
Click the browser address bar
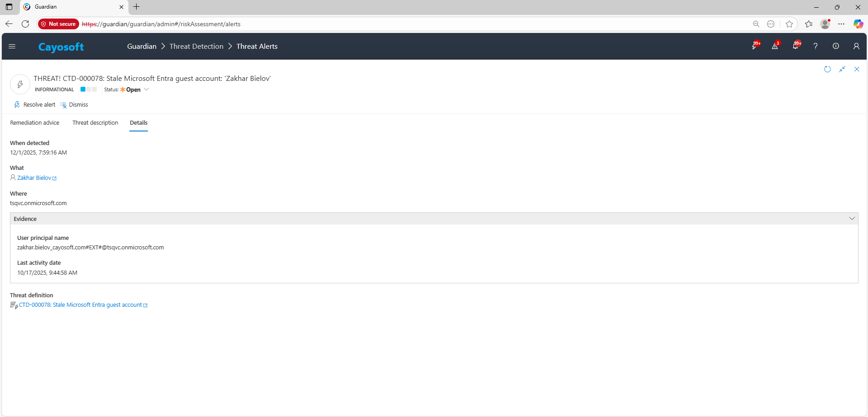317,24
